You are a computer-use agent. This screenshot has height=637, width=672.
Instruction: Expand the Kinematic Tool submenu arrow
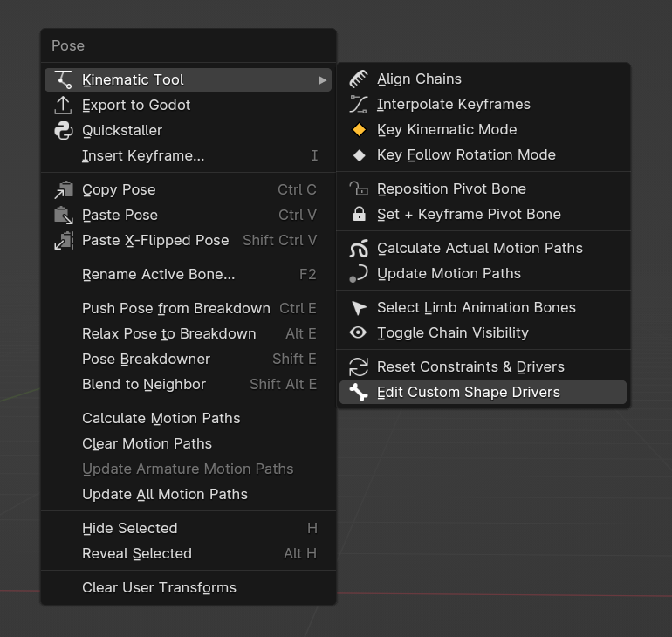[x=322, y=80]
